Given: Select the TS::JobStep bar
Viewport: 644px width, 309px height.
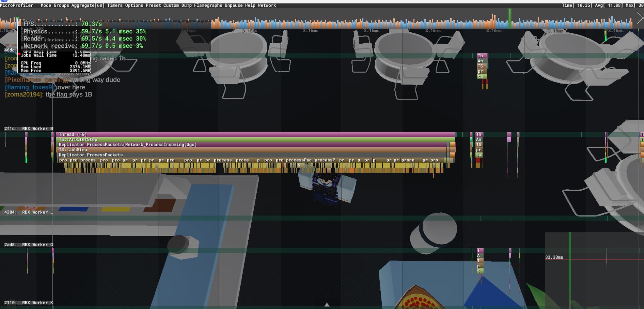Looking at the screenshot, I should point(252,150).
